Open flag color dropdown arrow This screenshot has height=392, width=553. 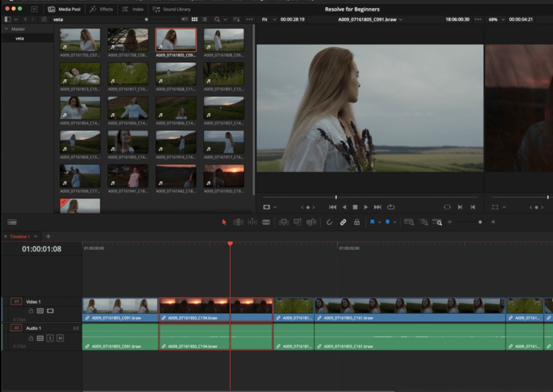coord(379,222)
